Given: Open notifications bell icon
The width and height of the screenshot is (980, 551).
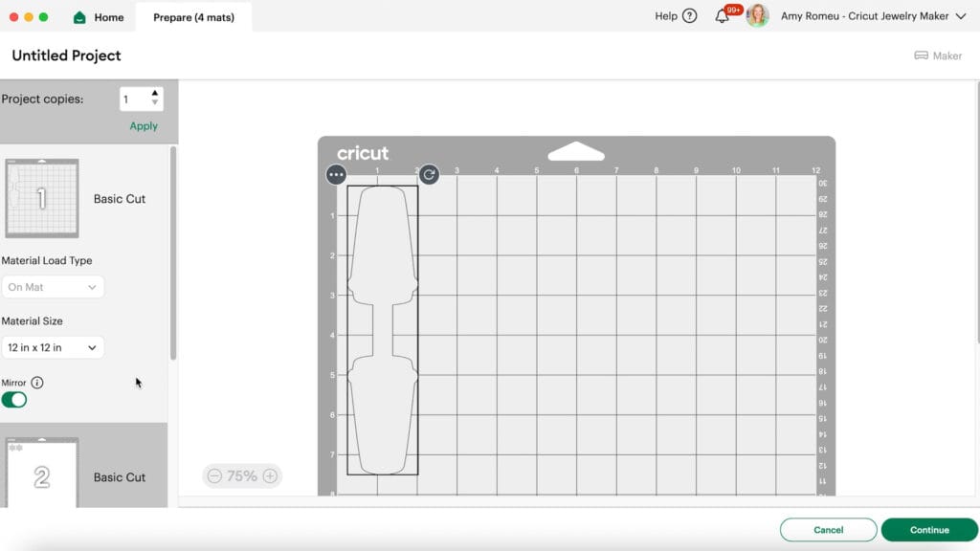Looking at the screenshot, I should point(722,16).
